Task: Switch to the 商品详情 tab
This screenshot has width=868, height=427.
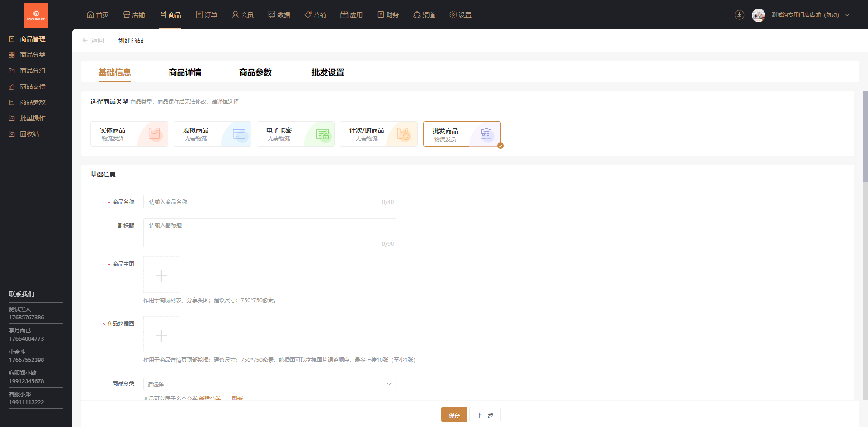Action: click(x=185, y=72)
